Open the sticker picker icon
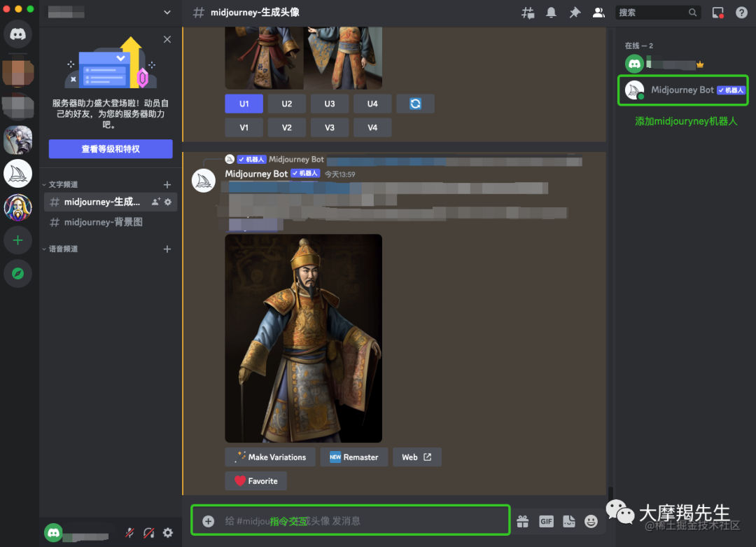This screenshot has width=756, height=547. coord(569,521)
